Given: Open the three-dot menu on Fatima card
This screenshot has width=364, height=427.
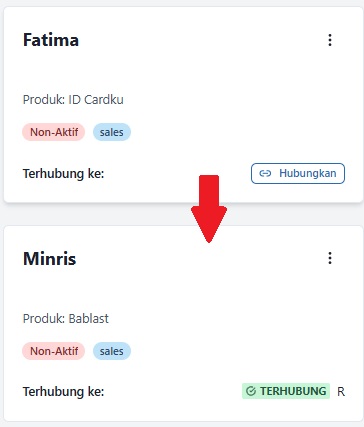Looking at the screenshot, I should (330, 40).
